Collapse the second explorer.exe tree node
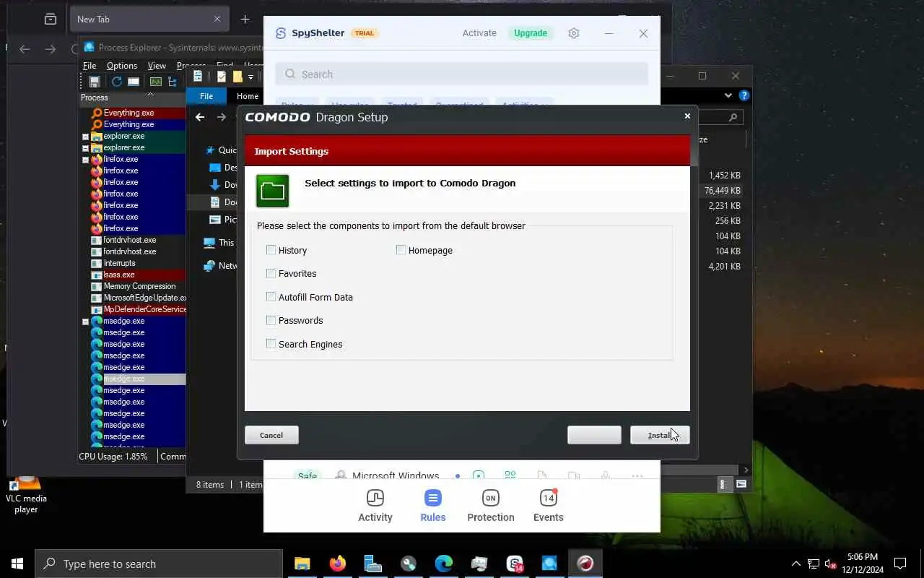This screenshot has height=578, width=924. click(85, 147)
